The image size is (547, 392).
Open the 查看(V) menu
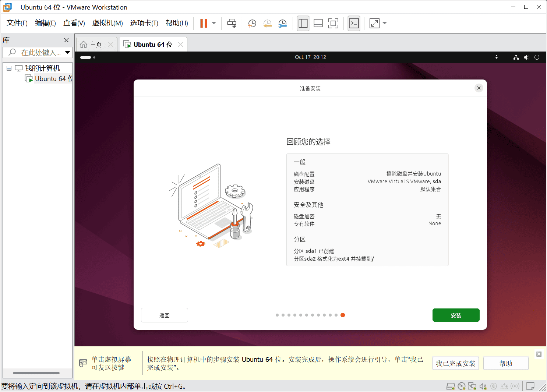point(74,23)
